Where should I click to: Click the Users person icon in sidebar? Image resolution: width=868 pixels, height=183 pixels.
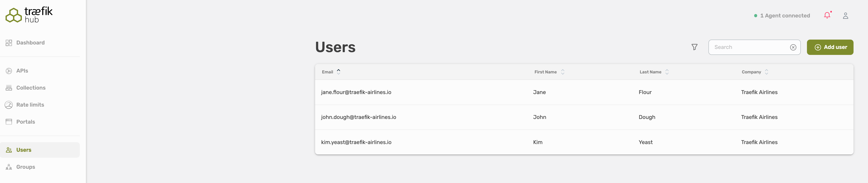[9, 150]
